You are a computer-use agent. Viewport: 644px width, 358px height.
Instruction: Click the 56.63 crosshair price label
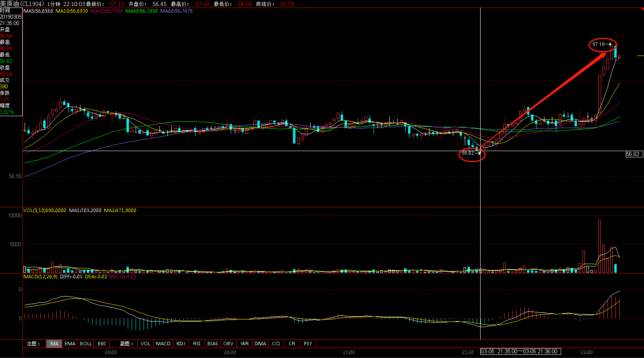[x=633, y=154]
